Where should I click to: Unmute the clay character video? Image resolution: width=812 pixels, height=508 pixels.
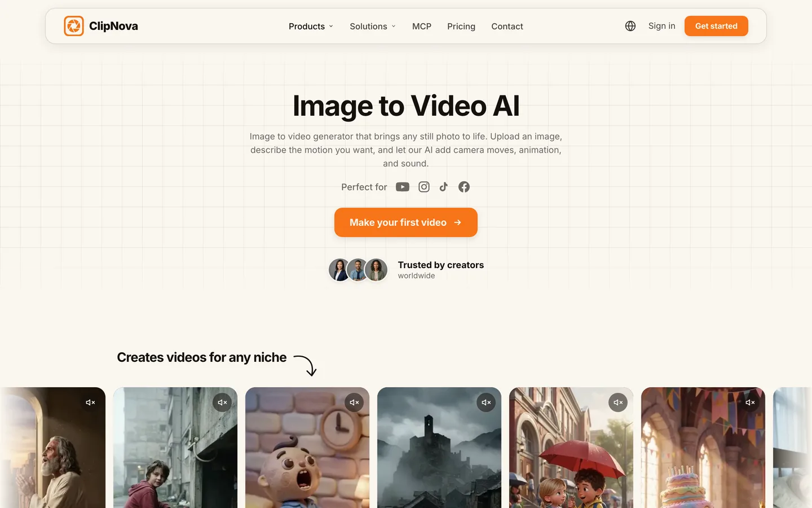(x=354, y=402)
